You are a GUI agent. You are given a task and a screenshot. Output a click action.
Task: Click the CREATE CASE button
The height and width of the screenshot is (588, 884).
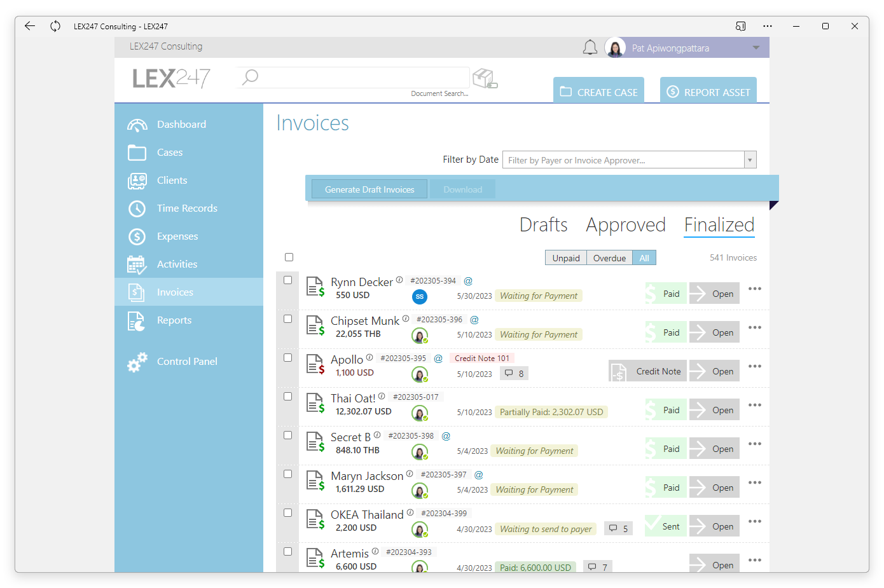[x=598, y=90]
